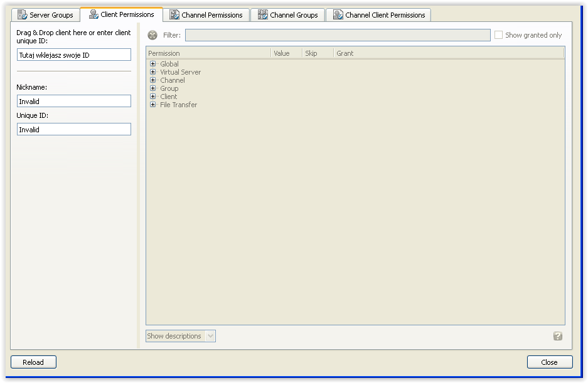Screen dimensions: 588x383
Task: Expand the File Transfer permission node
Action: click(152, 105)
